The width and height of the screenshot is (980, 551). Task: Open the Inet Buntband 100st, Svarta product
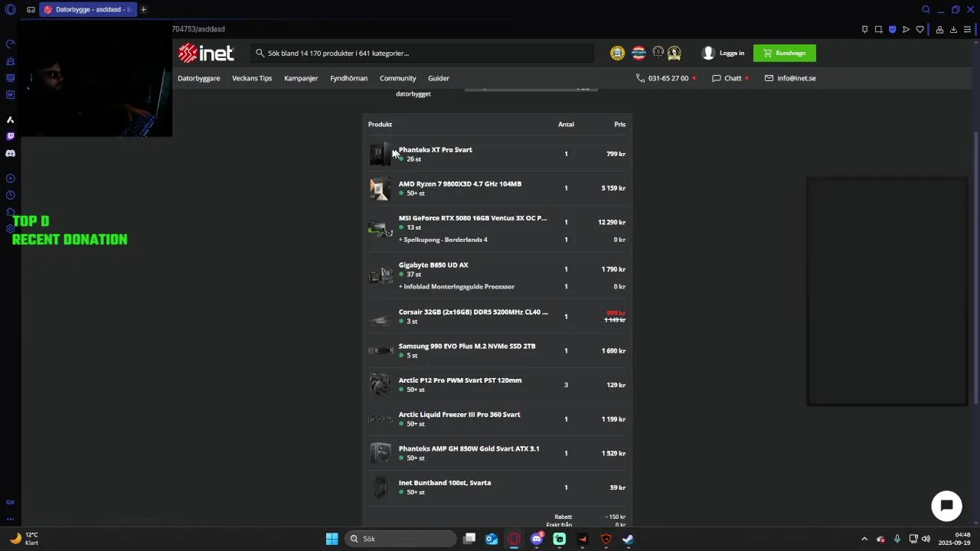point(445,483)
